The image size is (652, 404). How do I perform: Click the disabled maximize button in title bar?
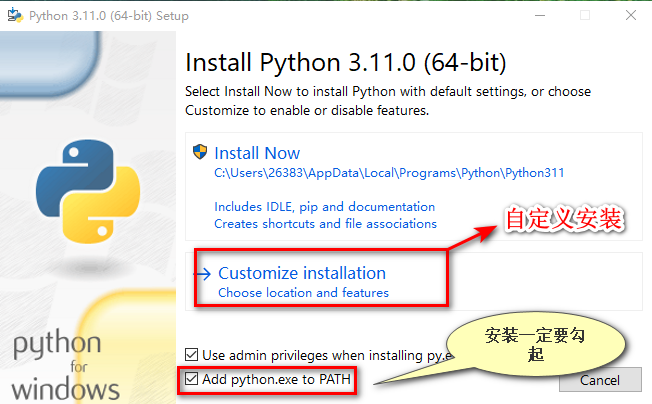[x=585, y=15]
